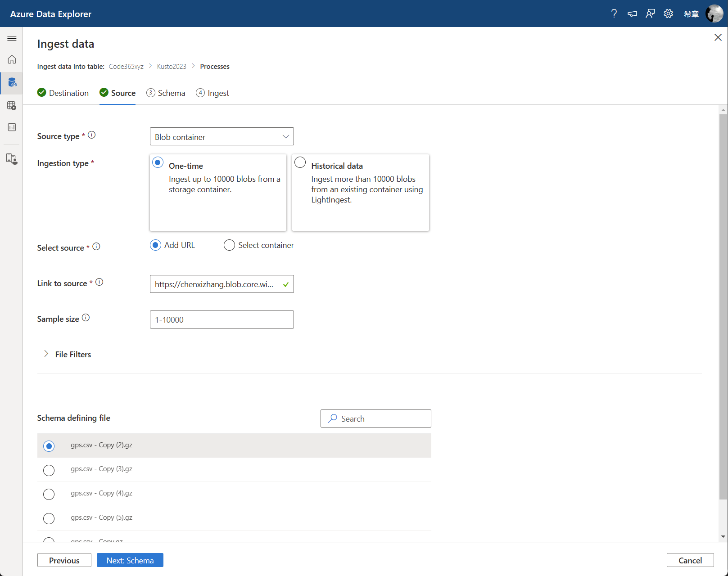Click the Code365xyz breadcrumb
Screen dimensions: 728x576
[x=126, y=67]
